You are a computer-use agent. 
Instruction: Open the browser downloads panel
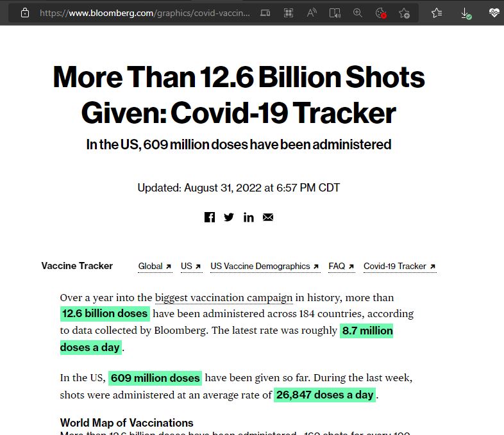[x=466, y=13]
